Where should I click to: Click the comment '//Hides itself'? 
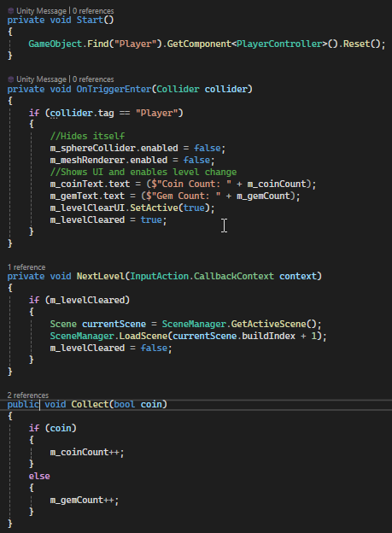87,137
